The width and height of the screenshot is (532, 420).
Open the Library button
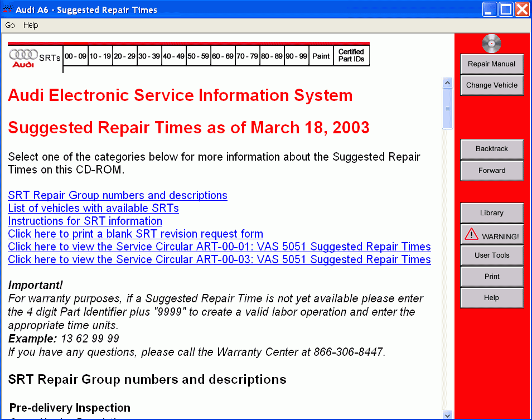492,213
